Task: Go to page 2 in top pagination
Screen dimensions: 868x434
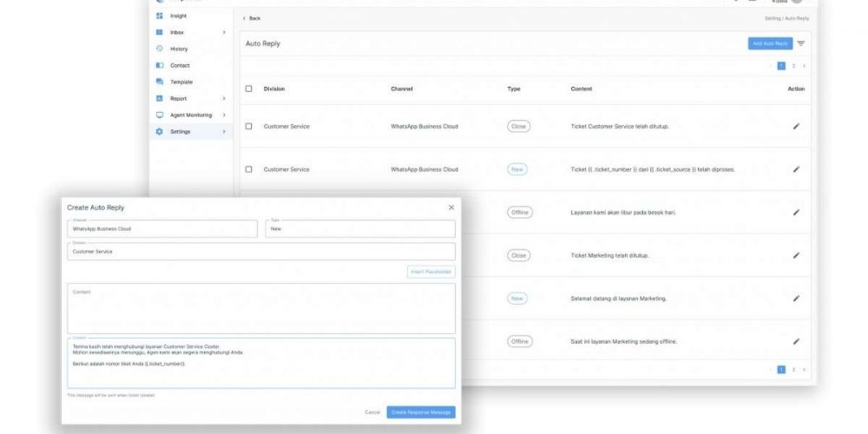Action: 793,66
